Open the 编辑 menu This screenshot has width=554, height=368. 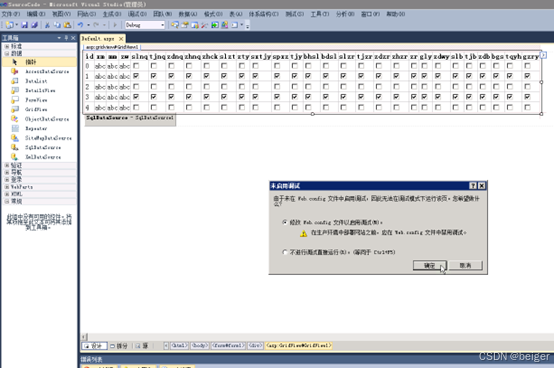point(36,14)
